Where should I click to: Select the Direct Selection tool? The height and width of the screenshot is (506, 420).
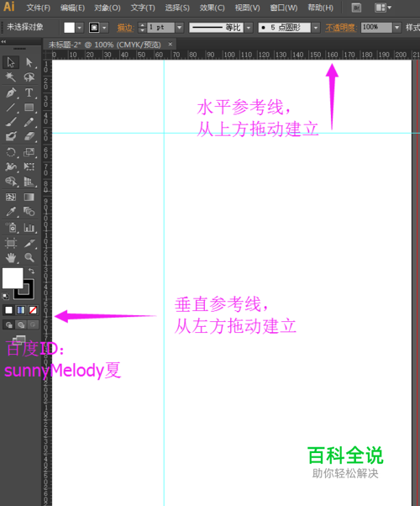click(29, 62)
